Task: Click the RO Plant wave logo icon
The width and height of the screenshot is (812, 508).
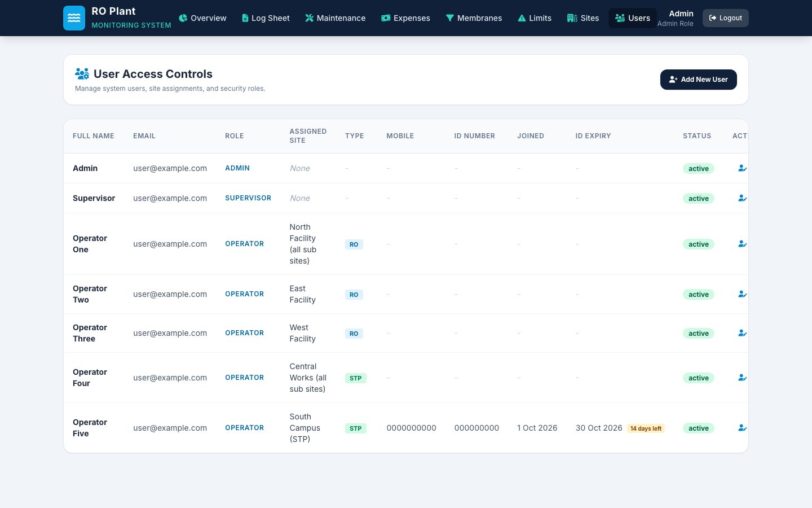Action: (74, 18)
